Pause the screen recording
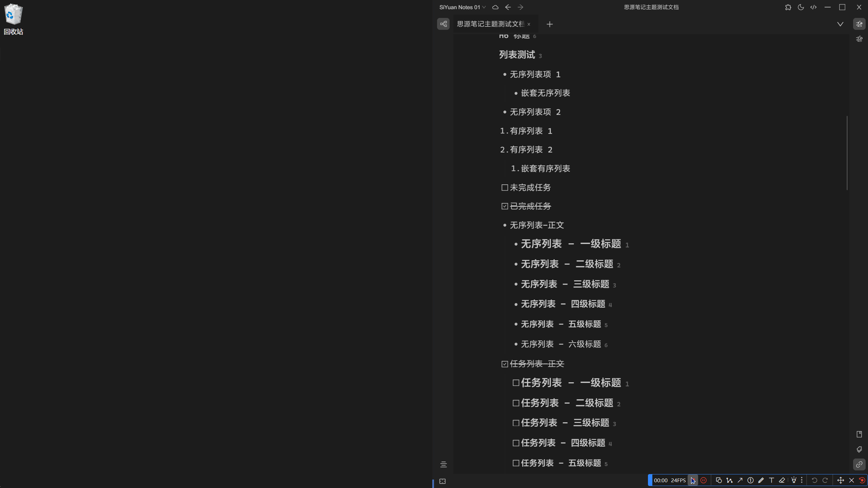 (704, 480)
